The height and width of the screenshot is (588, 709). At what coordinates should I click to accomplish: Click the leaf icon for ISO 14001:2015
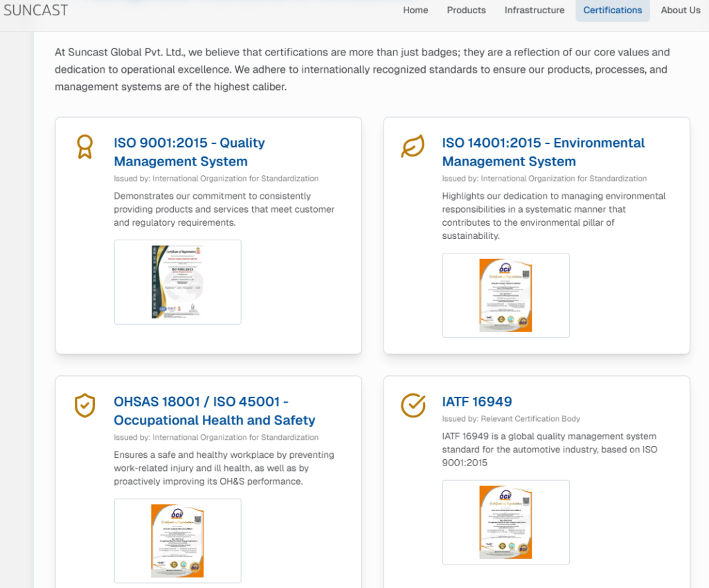pos(413,146)
